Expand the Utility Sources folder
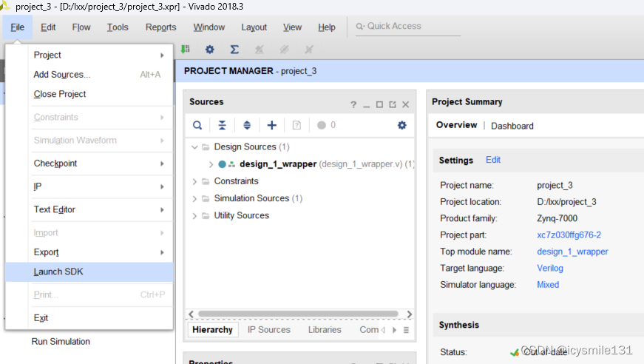 click(194, 216)
